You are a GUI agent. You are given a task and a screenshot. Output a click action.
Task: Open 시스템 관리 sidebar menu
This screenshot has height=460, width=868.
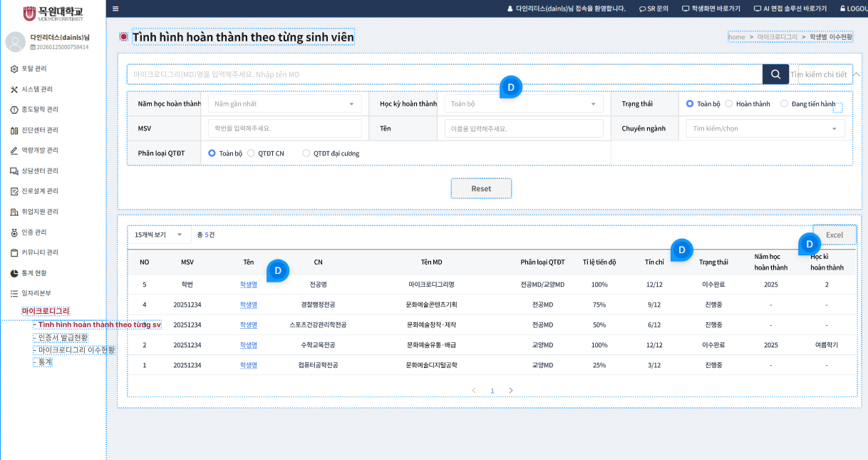coord(36,89)
